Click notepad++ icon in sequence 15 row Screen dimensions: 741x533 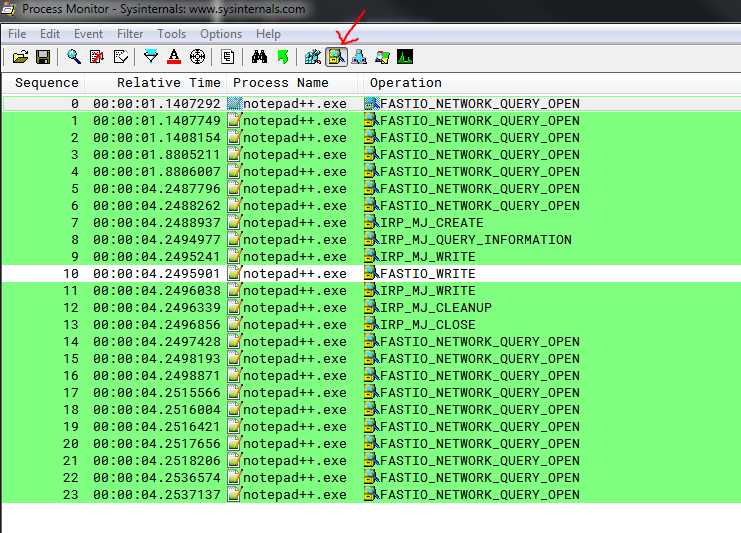tap(234, 359)
